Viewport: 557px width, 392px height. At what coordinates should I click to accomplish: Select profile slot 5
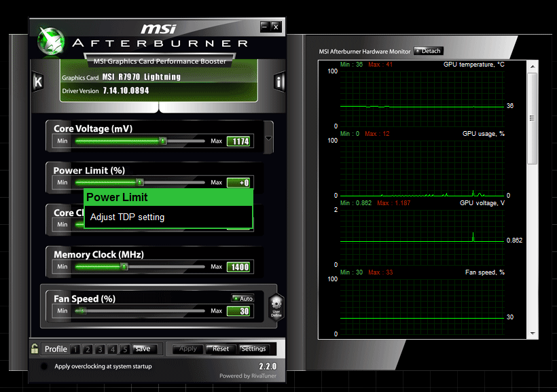[x=125, y=349]
